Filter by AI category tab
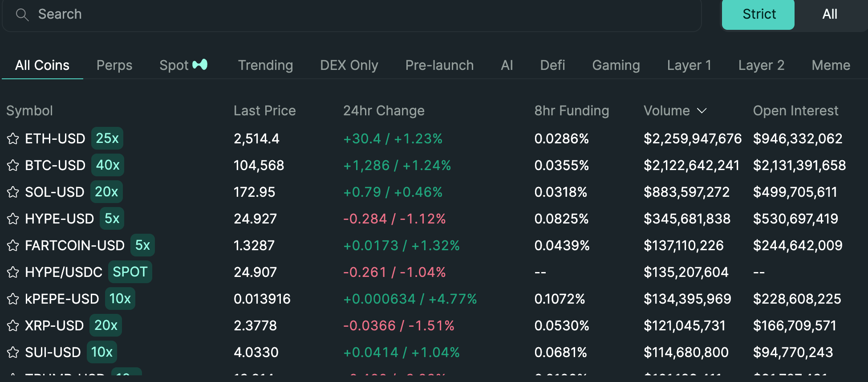The width and height of the screenshot is (868, 382). pos(507,65)
